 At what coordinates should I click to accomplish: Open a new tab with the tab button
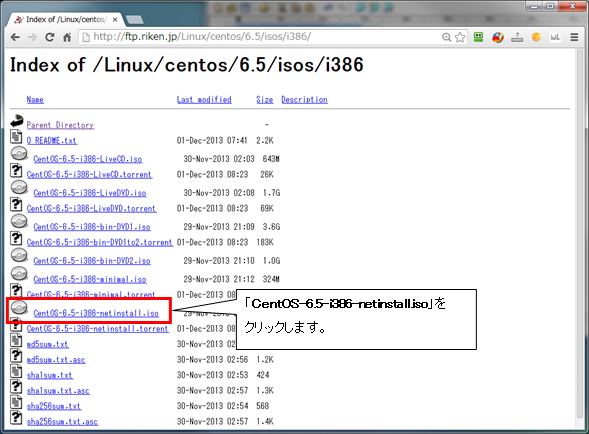(134, 20)
